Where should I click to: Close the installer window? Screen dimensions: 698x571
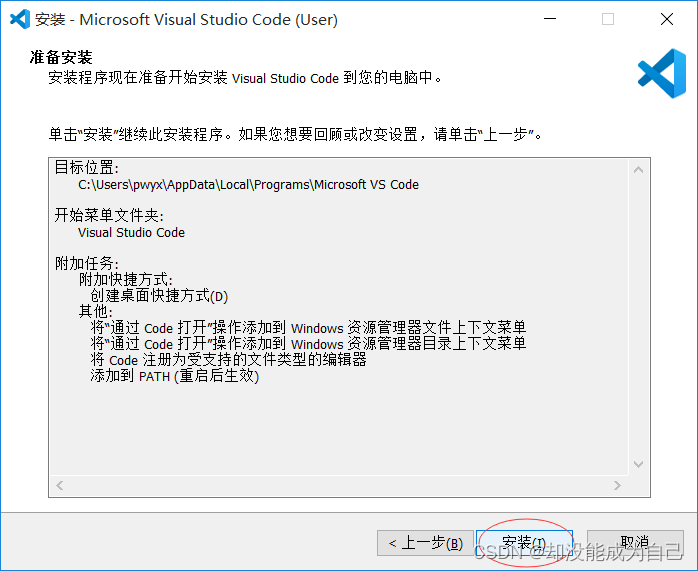click(x=667, y=19)
